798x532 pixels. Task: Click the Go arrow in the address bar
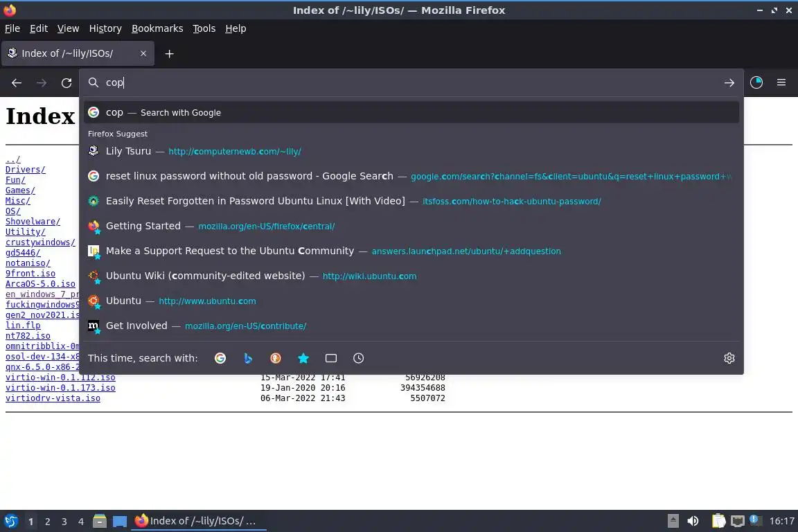(729, 82)
